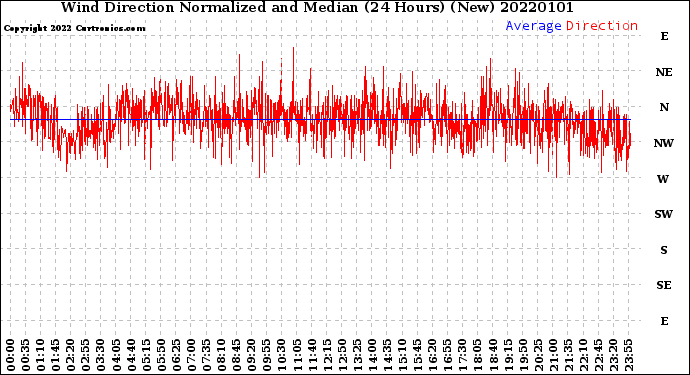Click the '20:25' time axis label

(x=538, y=355)
